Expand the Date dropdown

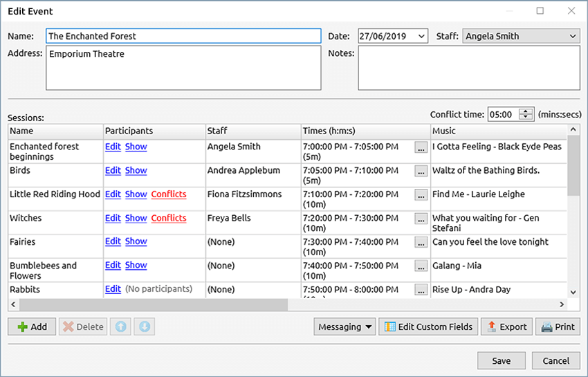click(x=422, y=36)
